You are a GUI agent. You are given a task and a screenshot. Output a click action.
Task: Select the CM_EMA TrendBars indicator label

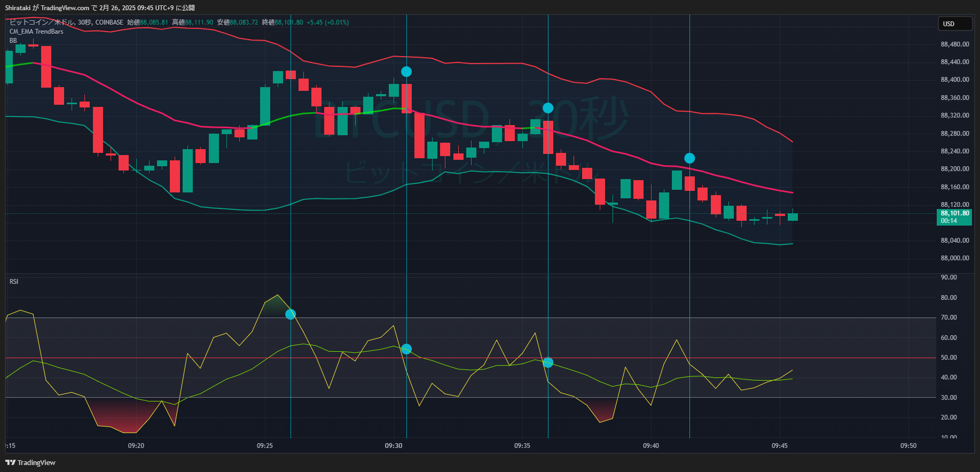36,32
